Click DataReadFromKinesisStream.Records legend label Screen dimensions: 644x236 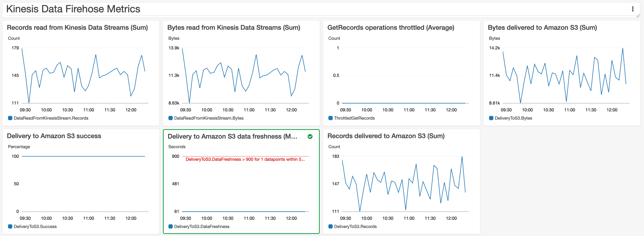click(x=51, y=118)
